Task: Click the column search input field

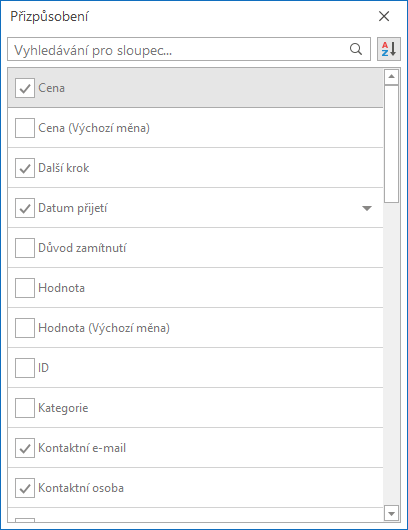Action: [x=189, y=49]
